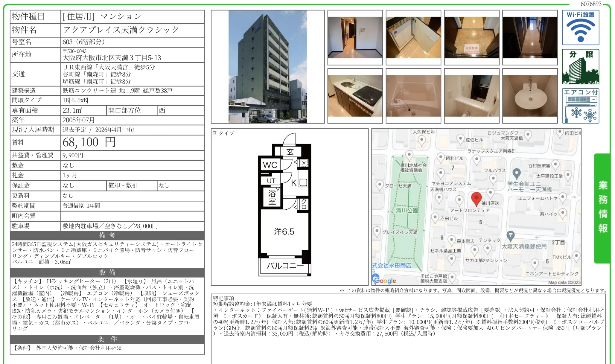Click the 大阪天満橋郵便局 post office marker
Viewport: 615px width, 364px height.
[x=511, y=236]
